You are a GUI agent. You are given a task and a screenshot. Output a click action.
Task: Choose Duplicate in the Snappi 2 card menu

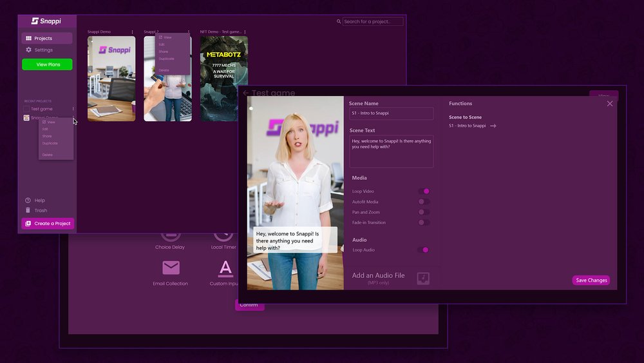click(166, 59)
